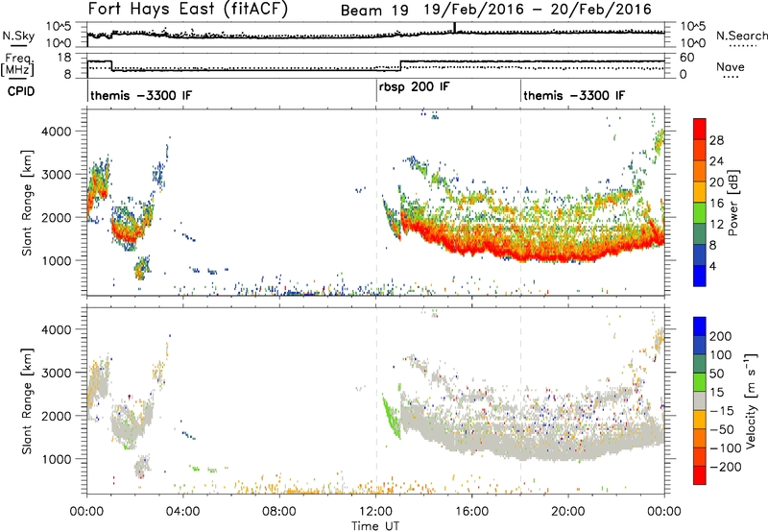This screenshot has height=532, width=768.
Task: Click the 'Freq. [MHz]' axis label
Action: [x=17, y=64]
